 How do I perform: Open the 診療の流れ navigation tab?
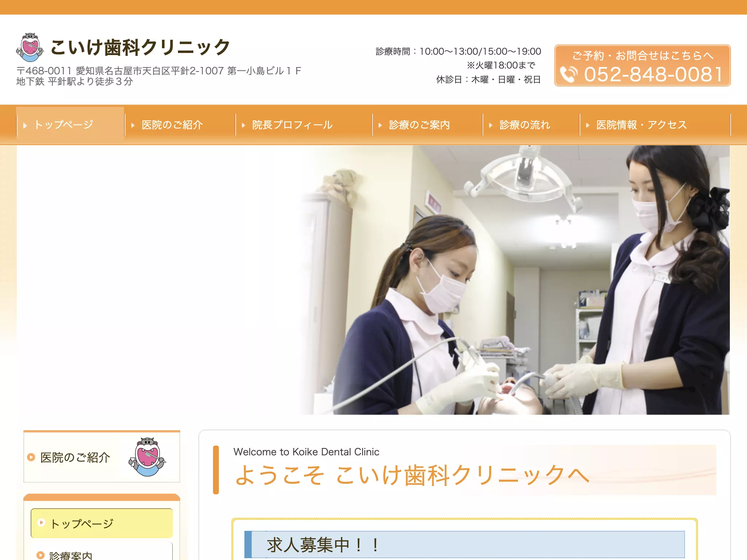pyautogui.click(x=531, y=125)
